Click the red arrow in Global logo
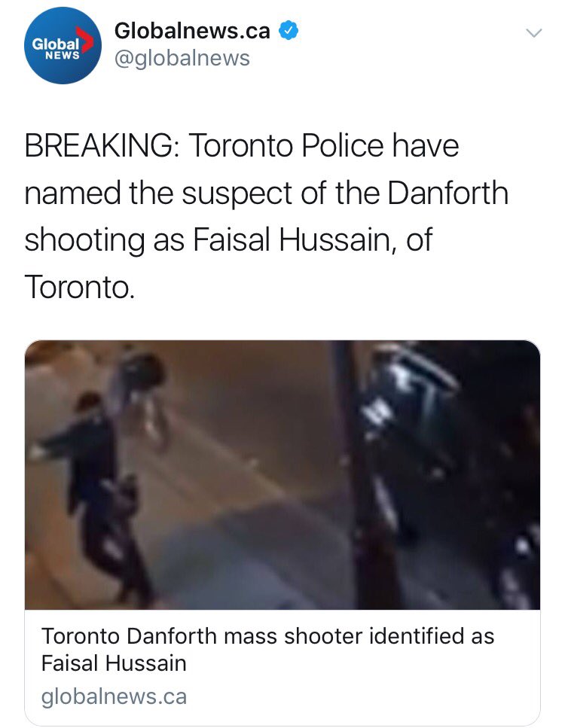565x728 pixels. (87, 41)
